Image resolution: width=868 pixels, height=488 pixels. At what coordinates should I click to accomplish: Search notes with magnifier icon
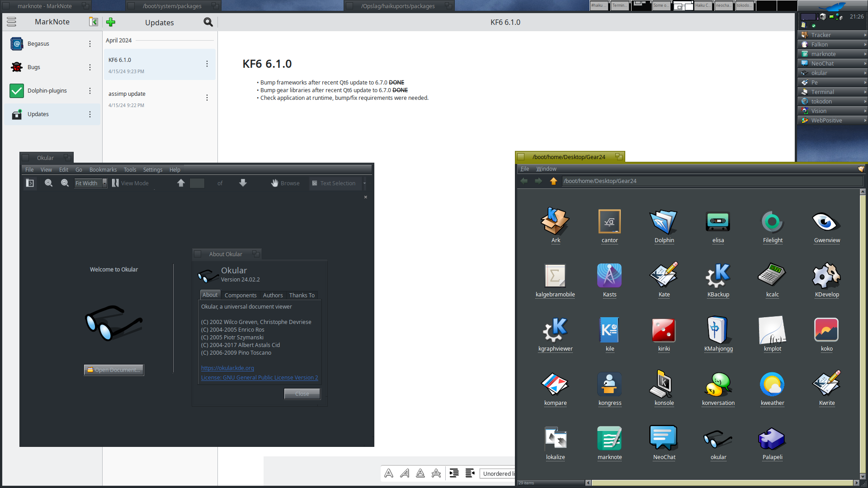coord(208,22)
